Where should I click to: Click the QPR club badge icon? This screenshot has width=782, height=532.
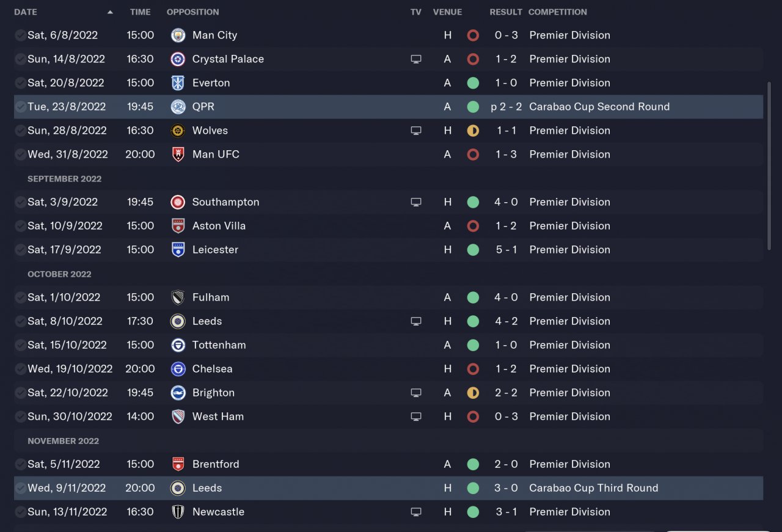tap(178, 107)
